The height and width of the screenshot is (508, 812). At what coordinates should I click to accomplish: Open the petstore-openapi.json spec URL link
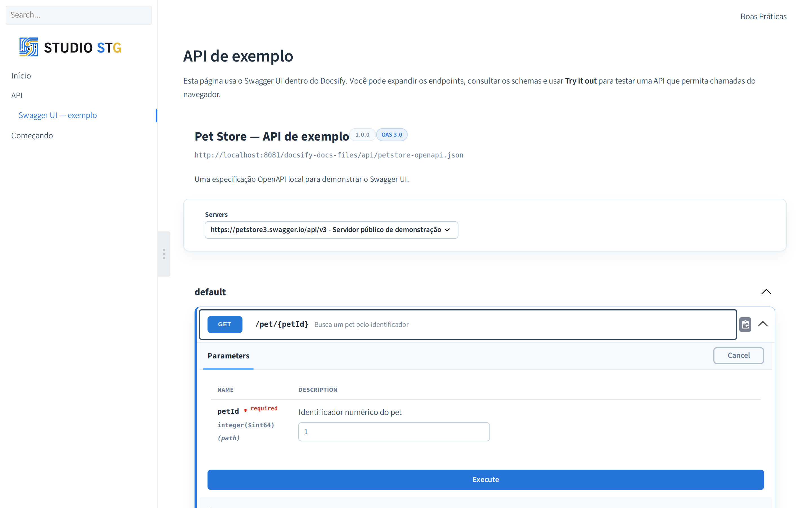329,155
